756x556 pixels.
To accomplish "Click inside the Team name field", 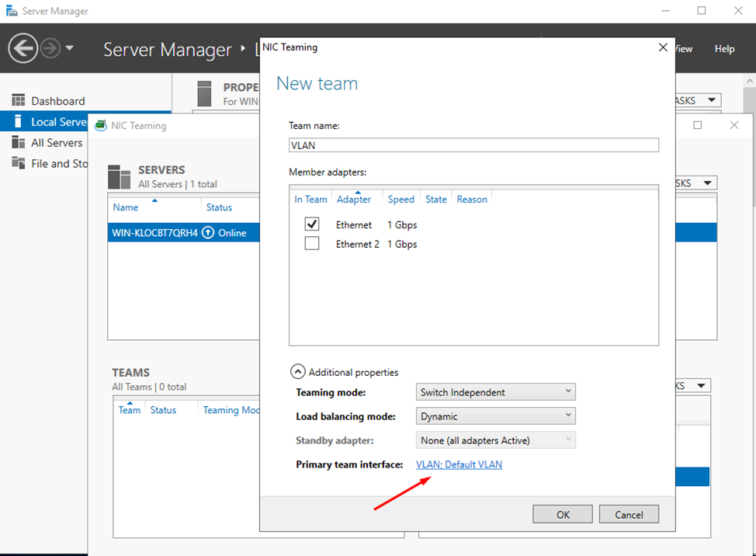I will [473, 144].
